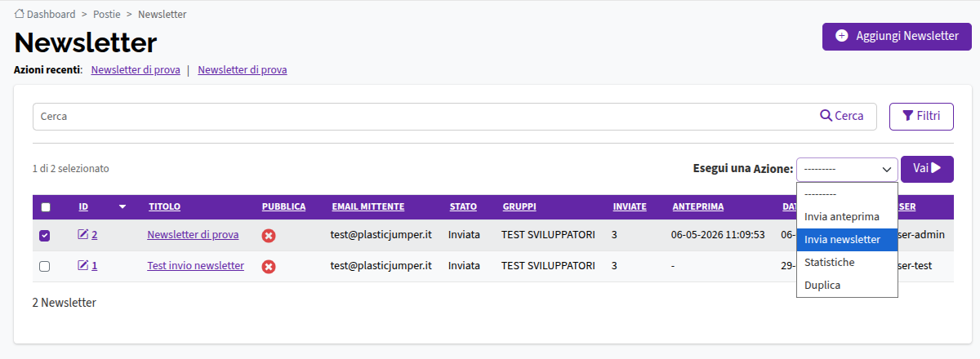Screen dimensions: 980x359
Task: Collapse the Esegui una Azione dropdown
Action: pos(847,169)
